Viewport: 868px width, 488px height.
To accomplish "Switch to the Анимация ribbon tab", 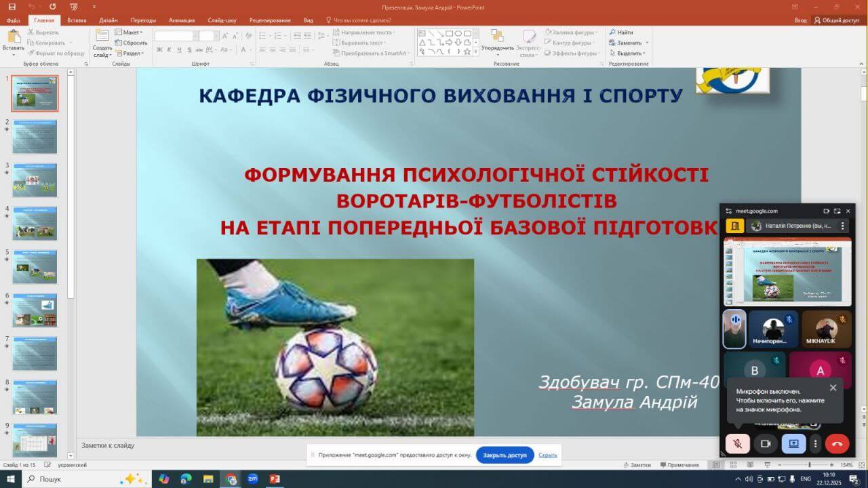I will click(x=181, y=20).
